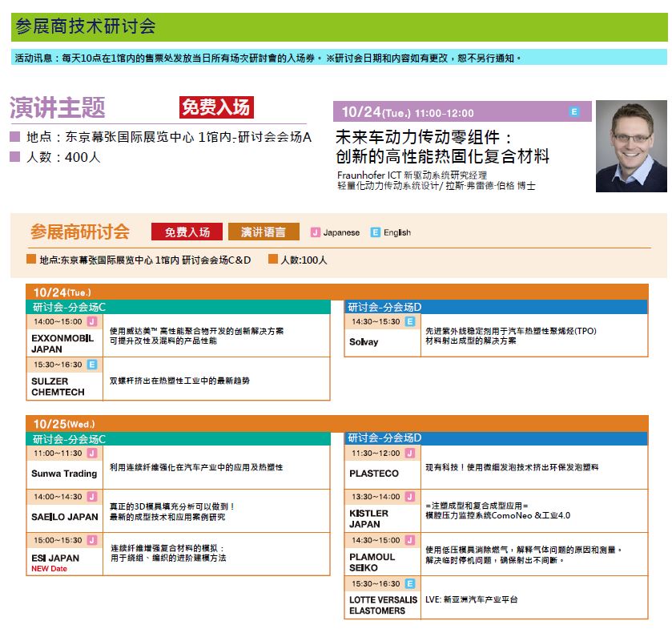Select the 10/24 (Tue.) orange date header
The image size is (672, 629).
337,292
